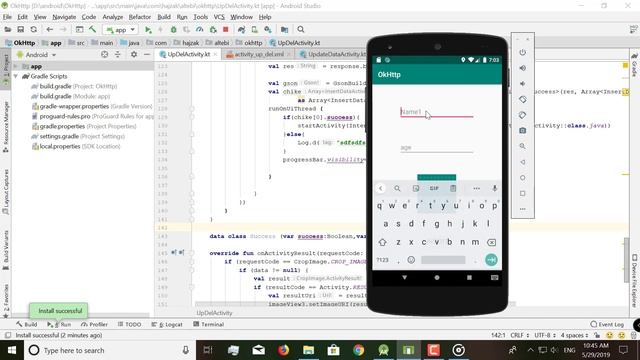Click the Save All toolbar icon

point(20,29)
